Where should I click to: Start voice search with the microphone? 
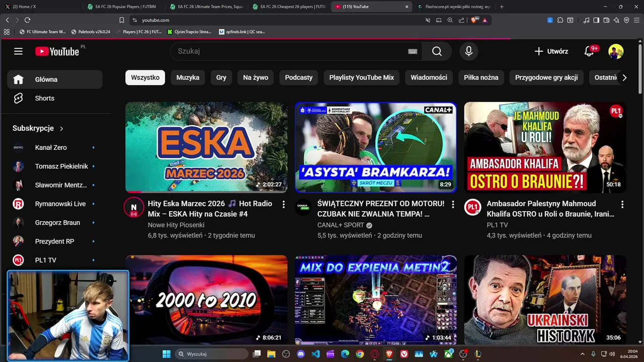tap(468, 51)
